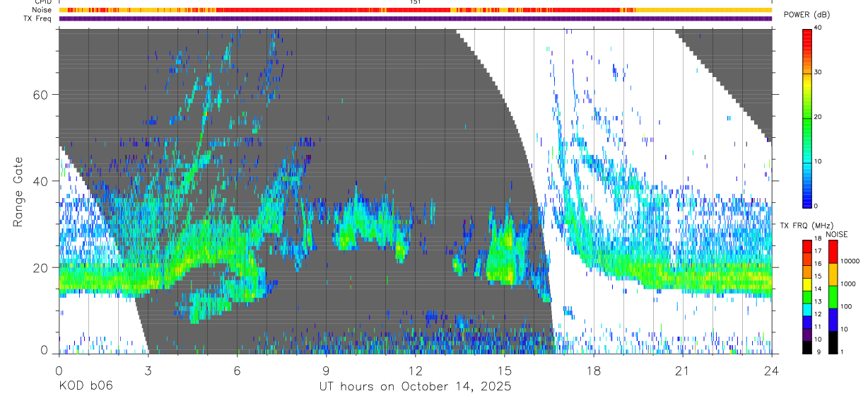Click the Range Gate vertical axis title
Image resolution: width=868 pixels, height=401 pixels.
(x=18, y=192)
